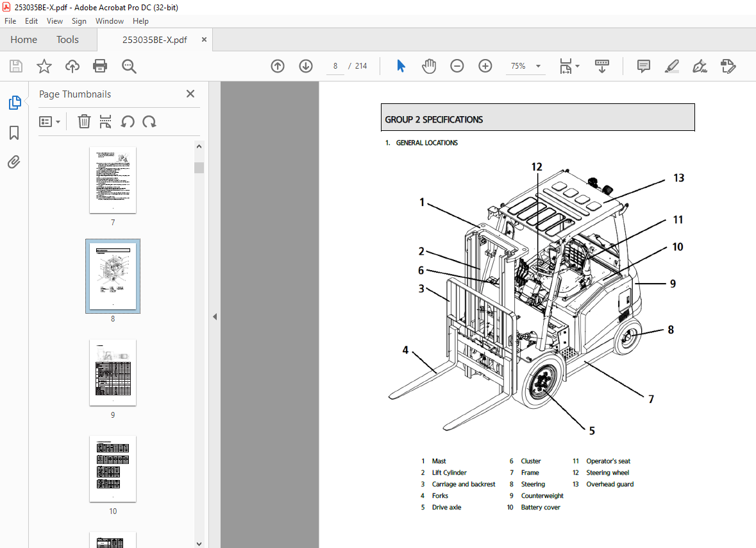Open the Sign menu
This screenshot has width=756, height=548.
point(79,21)
